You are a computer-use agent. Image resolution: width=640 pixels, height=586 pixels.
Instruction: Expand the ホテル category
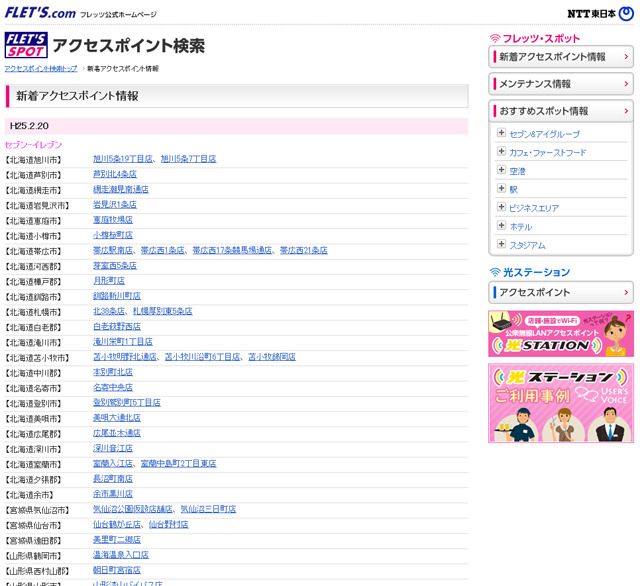(x=501, y=226)
